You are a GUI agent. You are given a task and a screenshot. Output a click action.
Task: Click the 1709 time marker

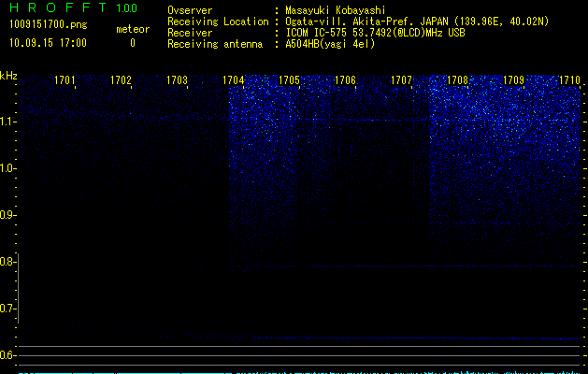pos(513,80)
